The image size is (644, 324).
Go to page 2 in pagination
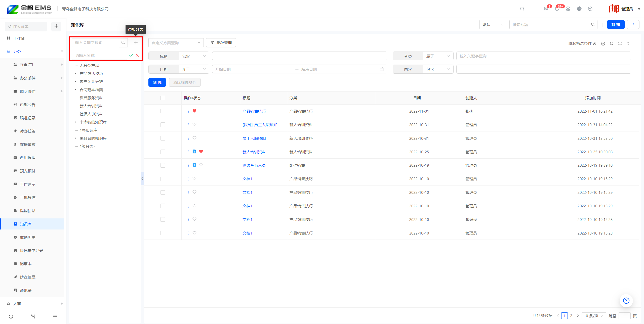[571, 316]
